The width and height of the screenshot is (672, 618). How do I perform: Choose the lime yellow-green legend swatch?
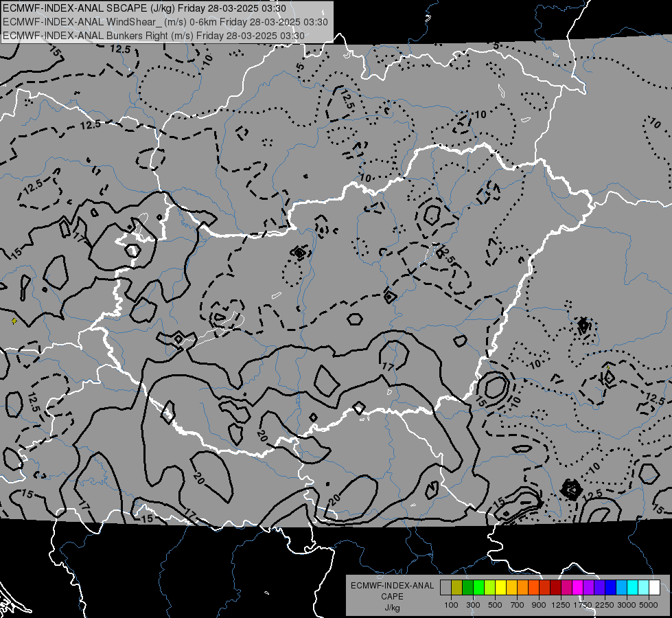click(x=490, y=587)
